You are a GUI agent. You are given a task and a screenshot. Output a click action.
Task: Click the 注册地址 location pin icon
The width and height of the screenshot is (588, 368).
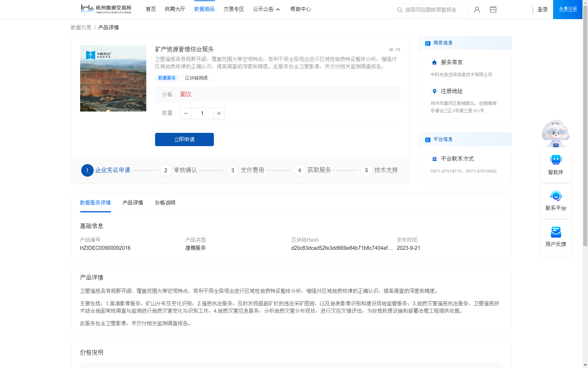[x=434, y=91]
